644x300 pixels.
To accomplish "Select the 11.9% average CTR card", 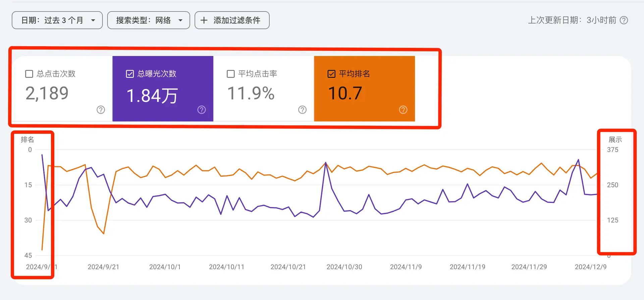I will pyautogui.click(x=264, y=88).
